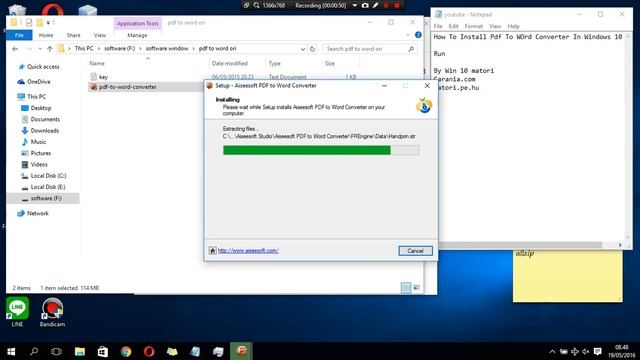The height and width of the screenshot is (360, 640).
Task: Switch to details view icon in status bar
Action: [406, 288]
